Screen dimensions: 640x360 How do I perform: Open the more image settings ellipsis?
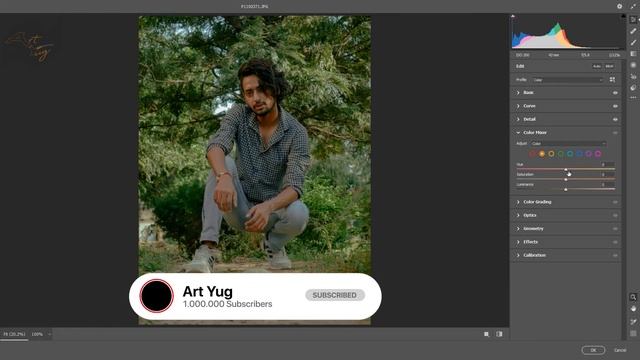633,98
